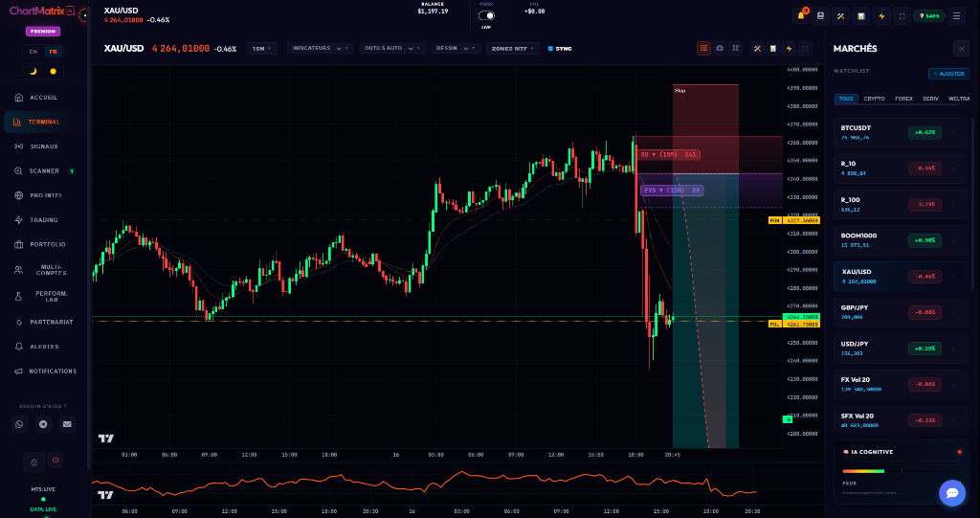The image size is (980, 518).
Task: Open email support icon
Action: [67, 424]
